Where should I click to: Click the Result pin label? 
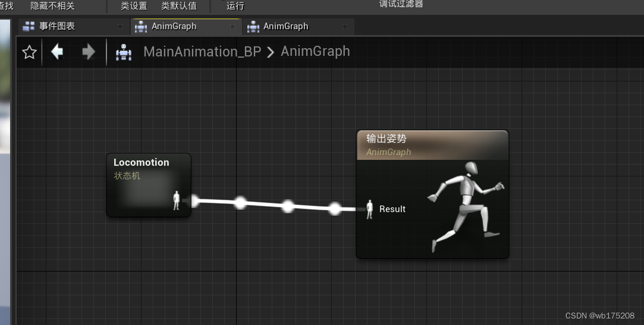pyautogui.click(x=392, y=209)
